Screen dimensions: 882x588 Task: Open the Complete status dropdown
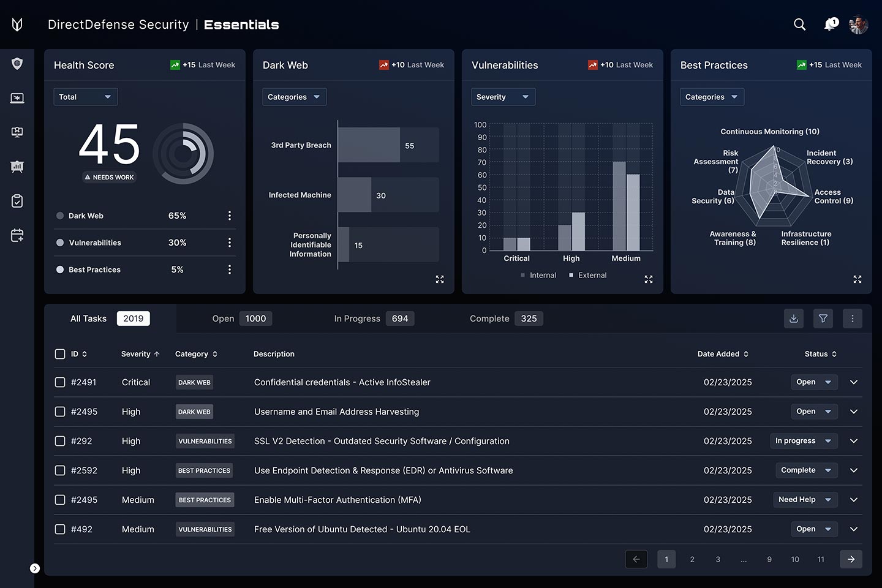(807, 470)
